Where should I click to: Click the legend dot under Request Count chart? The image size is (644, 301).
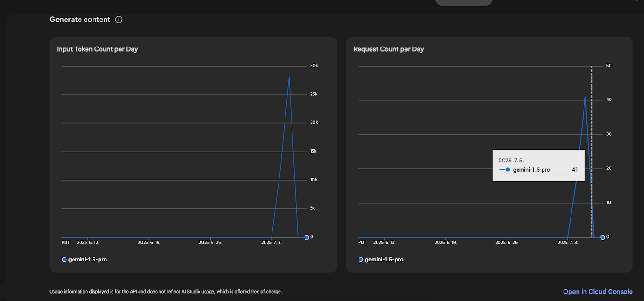(x=361, y=260)
